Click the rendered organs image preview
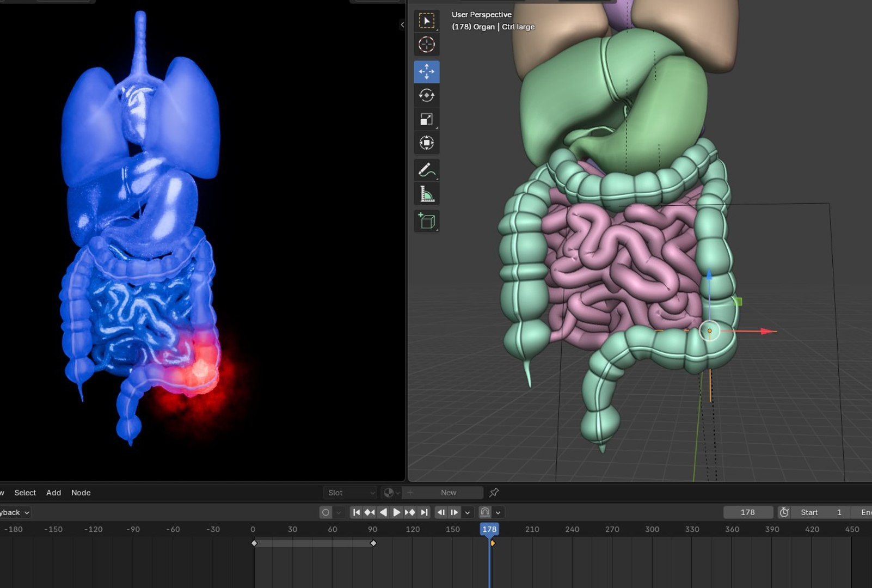The height and width of the screenshot is (588, 872). (202, 240)
